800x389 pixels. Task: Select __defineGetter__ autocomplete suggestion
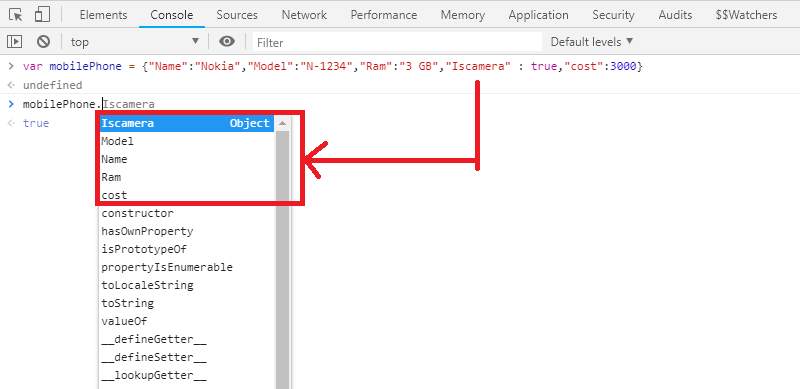click(x=187, y=339)
